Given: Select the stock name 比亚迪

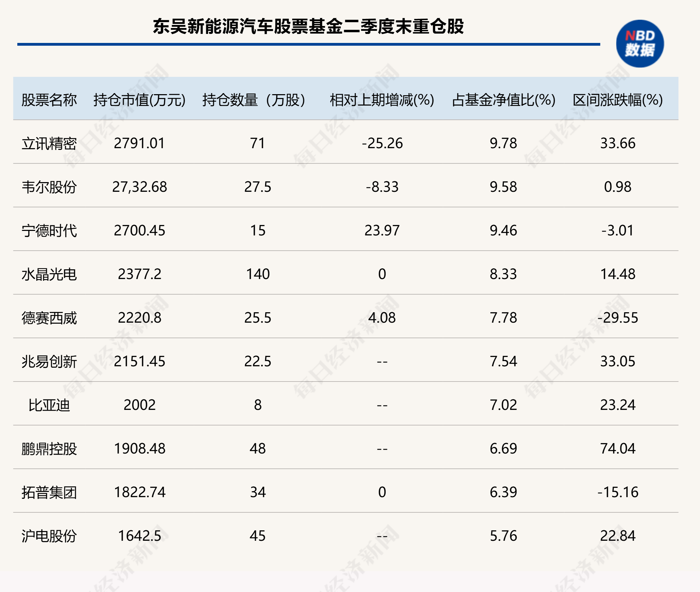Looking at the screenshot, I should click(x=49, y=405).
